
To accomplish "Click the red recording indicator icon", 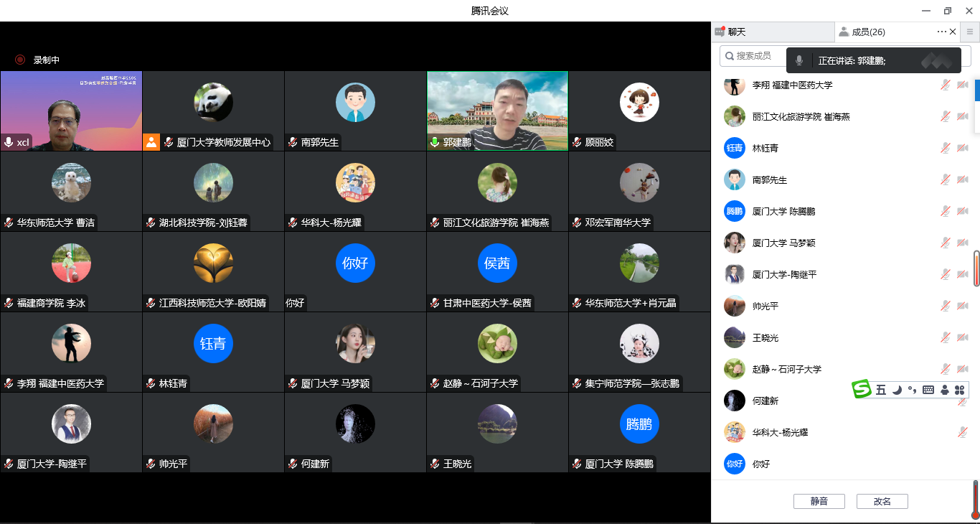I will [20, 60].
